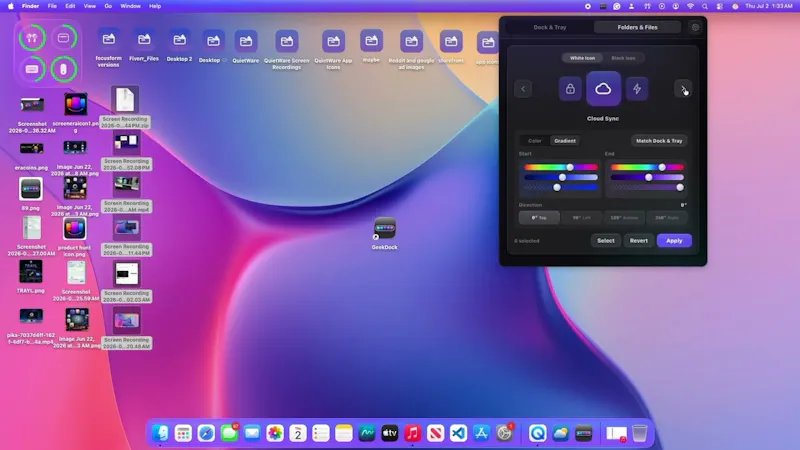Open the Help menu

click(155, 6)
